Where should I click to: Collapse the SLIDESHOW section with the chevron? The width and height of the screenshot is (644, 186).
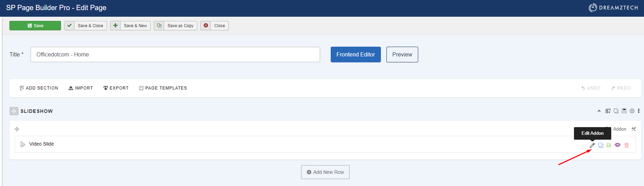[599, 111]
